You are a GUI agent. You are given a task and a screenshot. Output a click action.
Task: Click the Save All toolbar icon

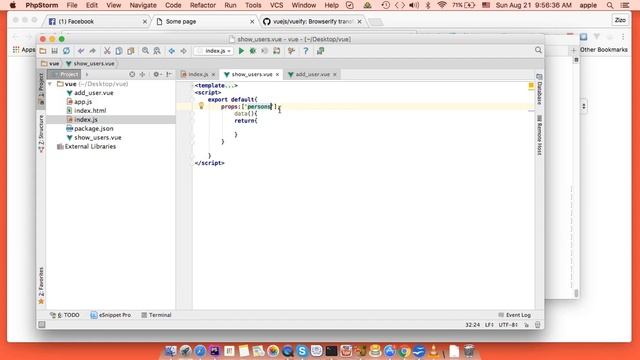pos(54,51)
